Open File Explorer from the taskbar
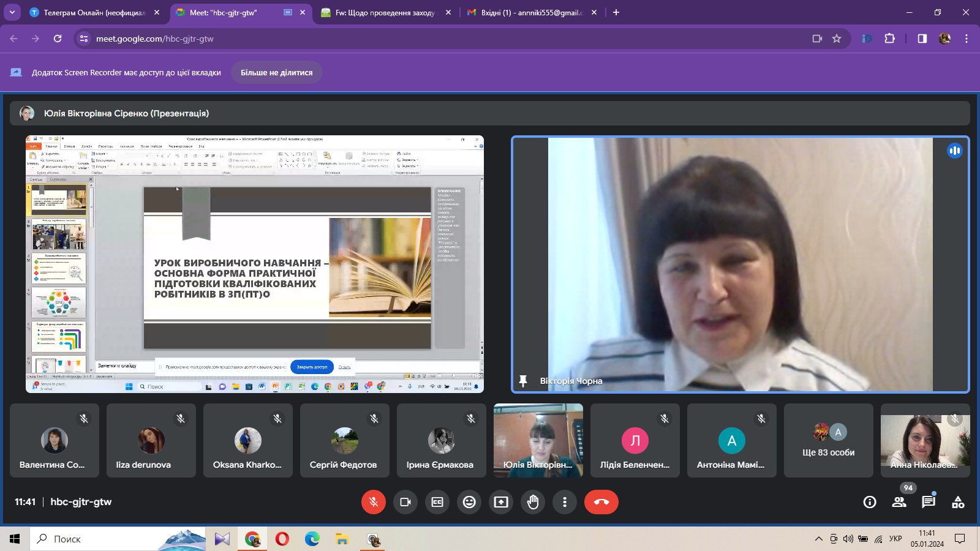 tap(342, 539)
